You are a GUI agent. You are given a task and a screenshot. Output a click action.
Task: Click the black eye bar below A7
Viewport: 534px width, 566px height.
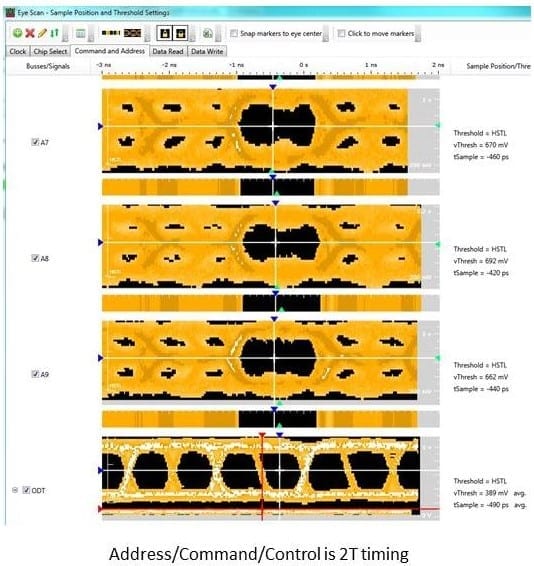click(277, 187)
